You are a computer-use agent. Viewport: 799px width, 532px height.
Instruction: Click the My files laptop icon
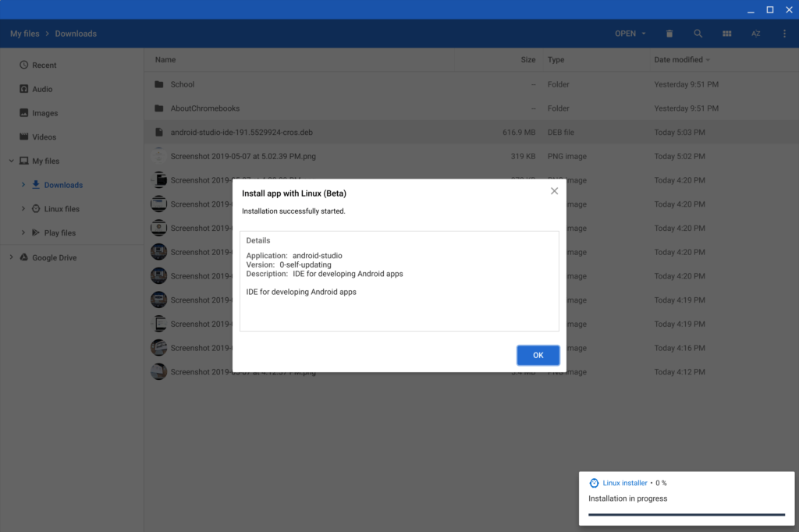tap(24, 161)
